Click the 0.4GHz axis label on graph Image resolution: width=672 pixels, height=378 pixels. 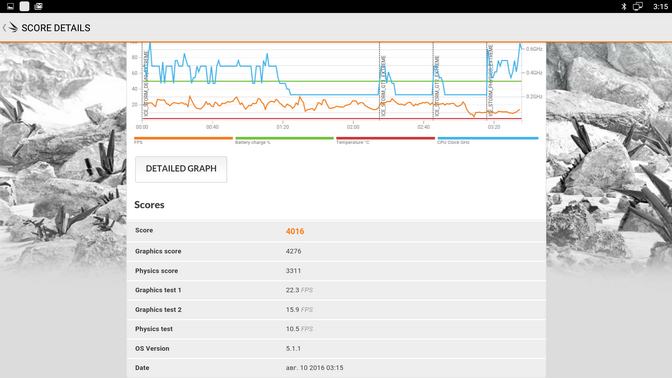coord(534,73)
